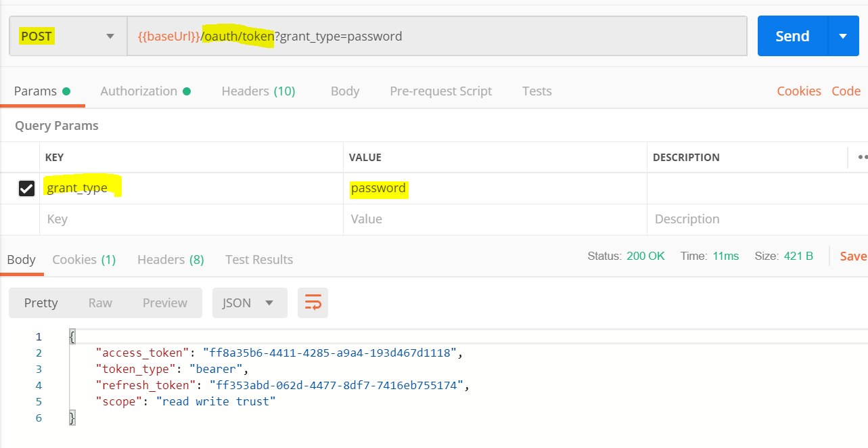Open the Cookies manager
868x448 pixels.
click(x=798, y=90)
